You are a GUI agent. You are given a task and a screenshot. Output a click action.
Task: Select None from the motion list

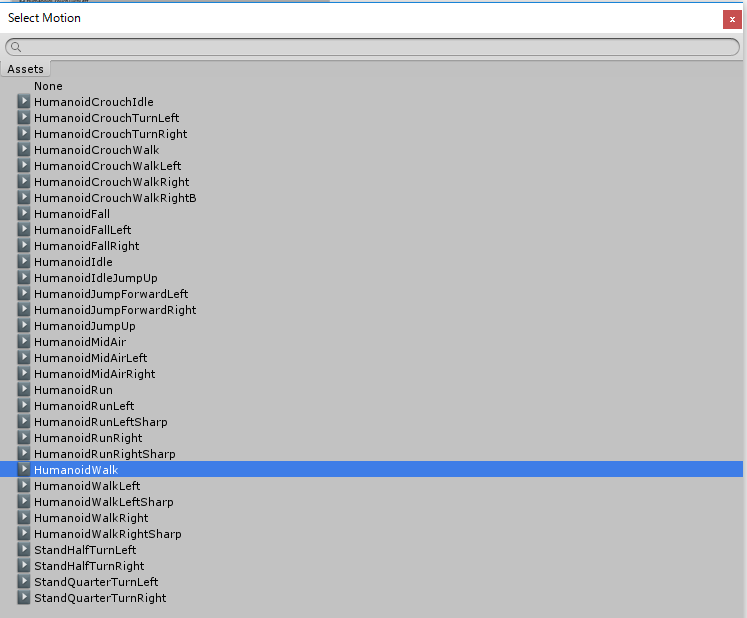(x=48, y=86)
